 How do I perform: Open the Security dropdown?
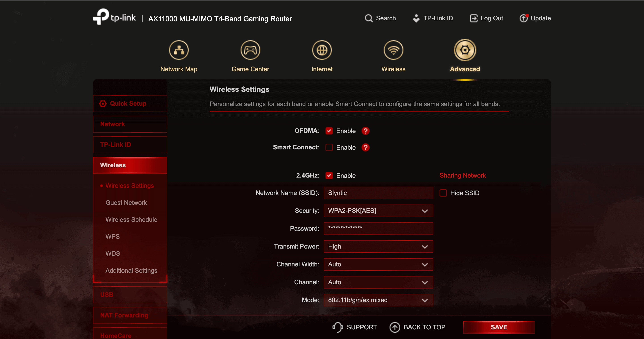pos(378,211)
